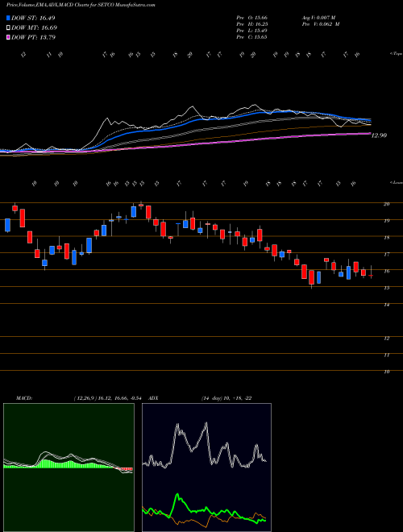Image resolution: width=403 pixels, height=532 pixels.
Task: Select the 'DOW MT: 16.69' legend text
Action: [35, 28]
